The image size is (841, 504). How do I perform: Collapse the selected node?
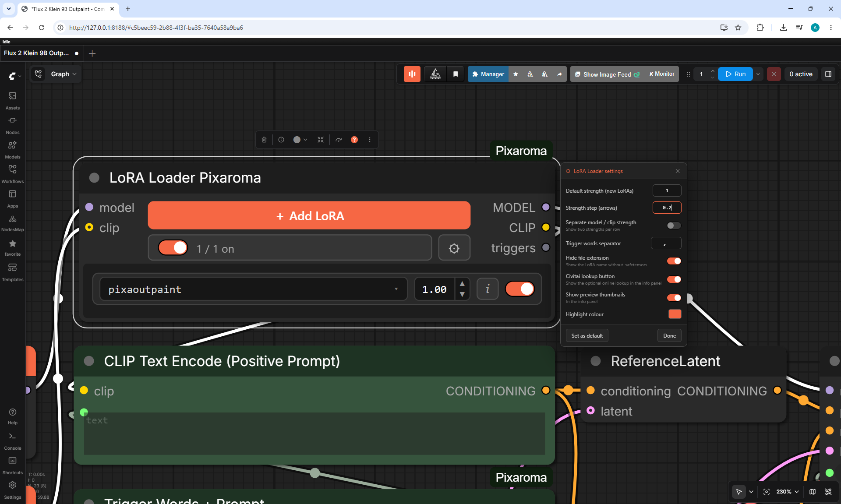point(321,140)
